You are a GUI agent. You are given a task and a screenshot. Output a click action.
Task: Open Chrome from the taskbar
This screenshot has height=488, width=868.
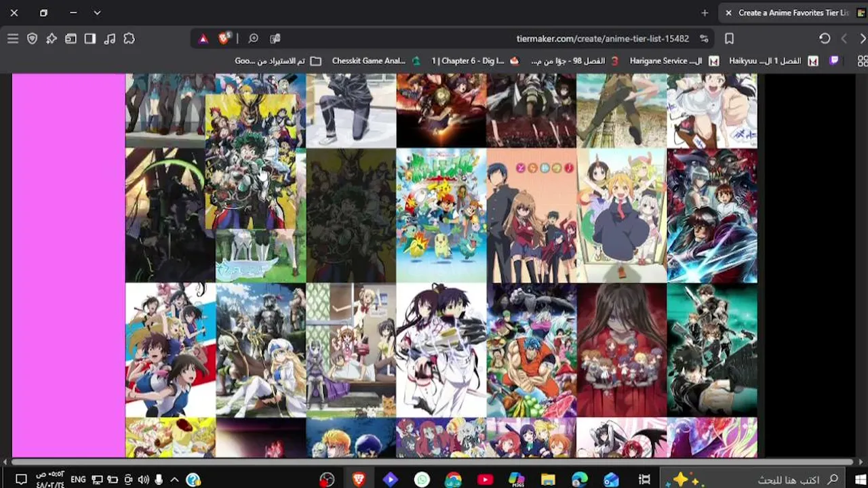pyautogui.click(x=453, y=479)
